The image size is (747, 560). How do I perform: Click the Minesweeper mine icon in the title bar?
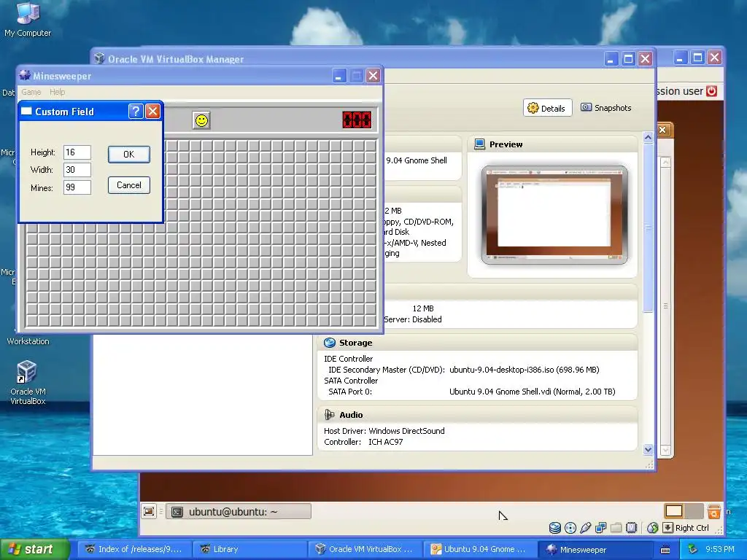point(26,76)
